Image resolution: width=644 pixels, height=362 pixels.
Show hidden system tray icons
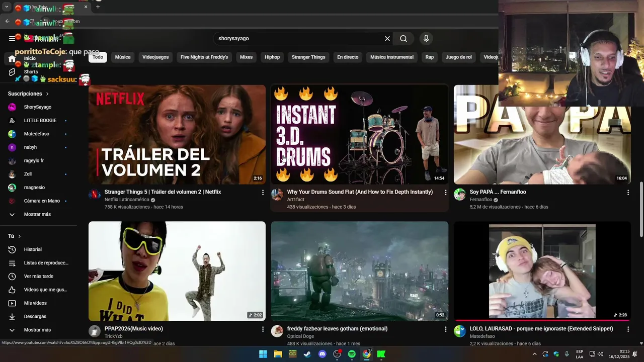click(534, 354)
